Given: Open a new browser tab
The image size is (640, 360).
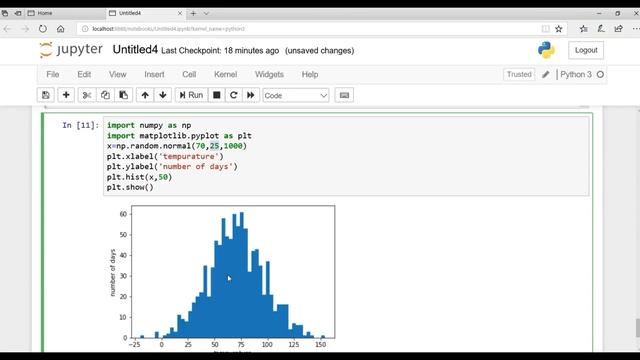Looking at the screenshot, I should coord(193,13).
